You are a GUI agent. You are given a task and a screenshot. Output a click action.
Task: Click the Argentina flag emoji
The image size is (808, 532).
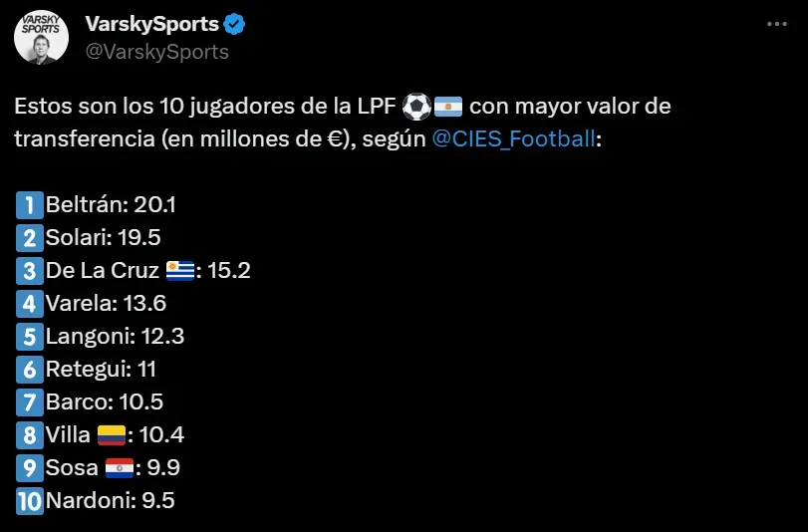[x=448, y=106]
